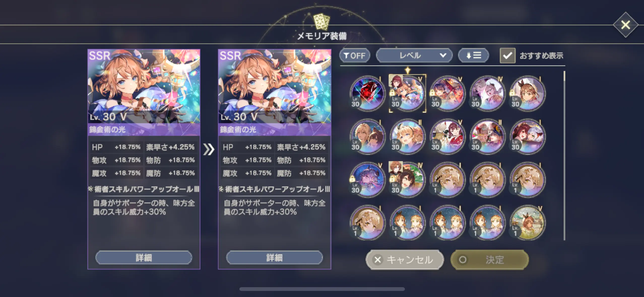Pick the selected Lv.30 V memoria with brackets

coord(407,93)
